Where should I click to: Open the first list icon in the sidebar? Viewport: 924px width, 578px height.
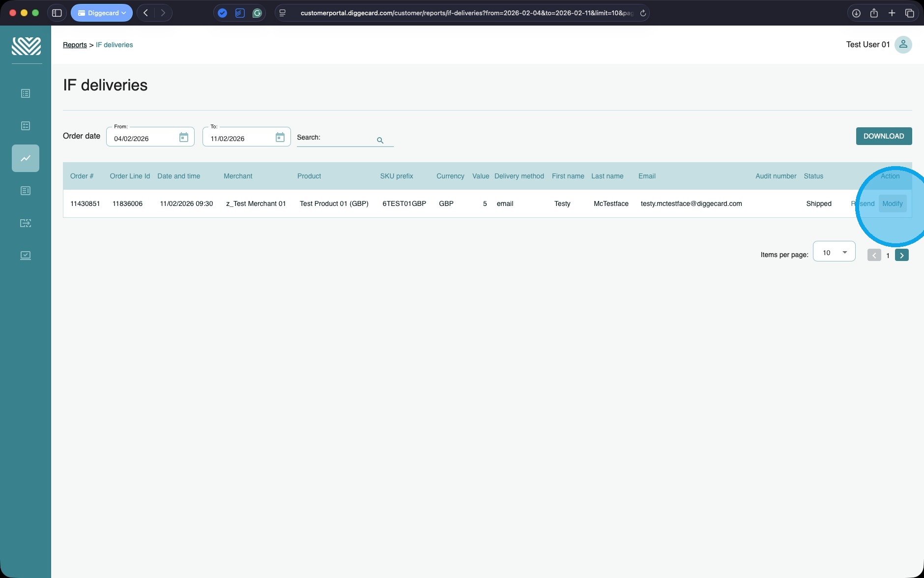pos(26,93)
